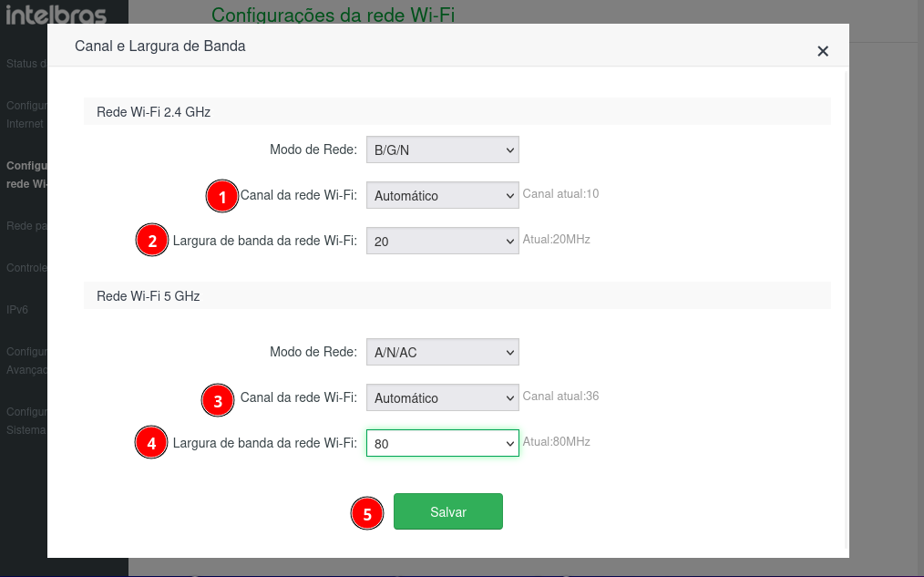Viewport: 924px width, 577px height.
Task: Click the red number 3 marker
Action: (218, 401)
